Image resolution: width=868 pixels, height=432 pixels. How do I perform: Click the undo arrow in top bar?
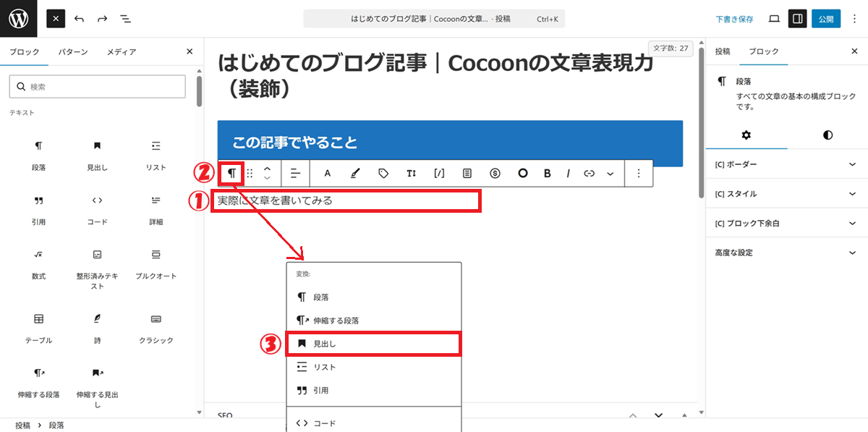[x=80, y=19]
